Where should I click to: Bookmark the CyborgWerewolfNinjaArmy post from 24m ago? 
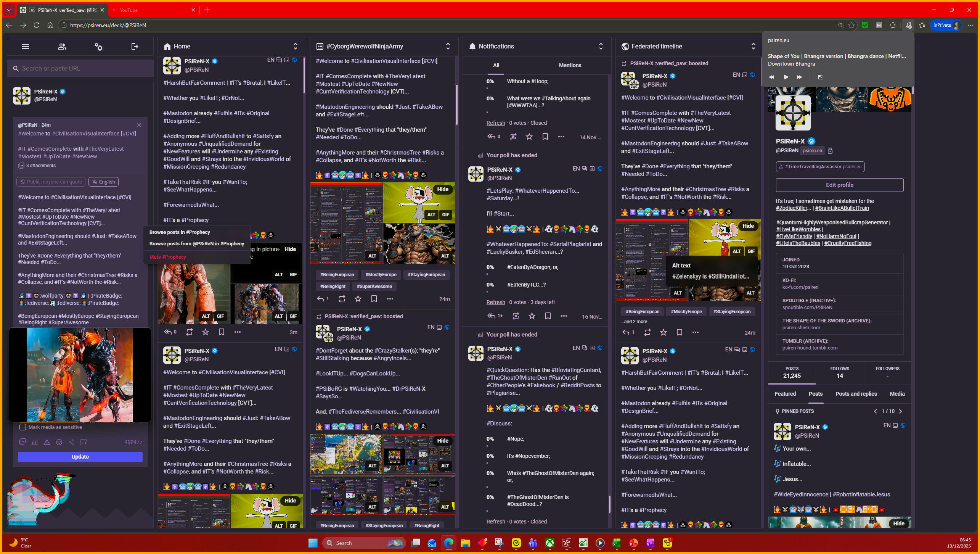coord(374,299)
